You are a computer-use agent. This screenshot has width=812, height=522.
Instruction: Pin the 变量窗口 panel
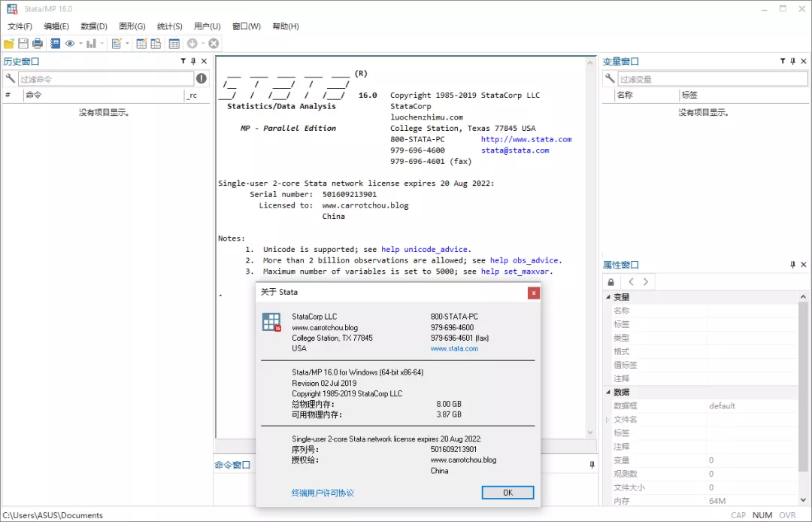click(x=793, y=61)
